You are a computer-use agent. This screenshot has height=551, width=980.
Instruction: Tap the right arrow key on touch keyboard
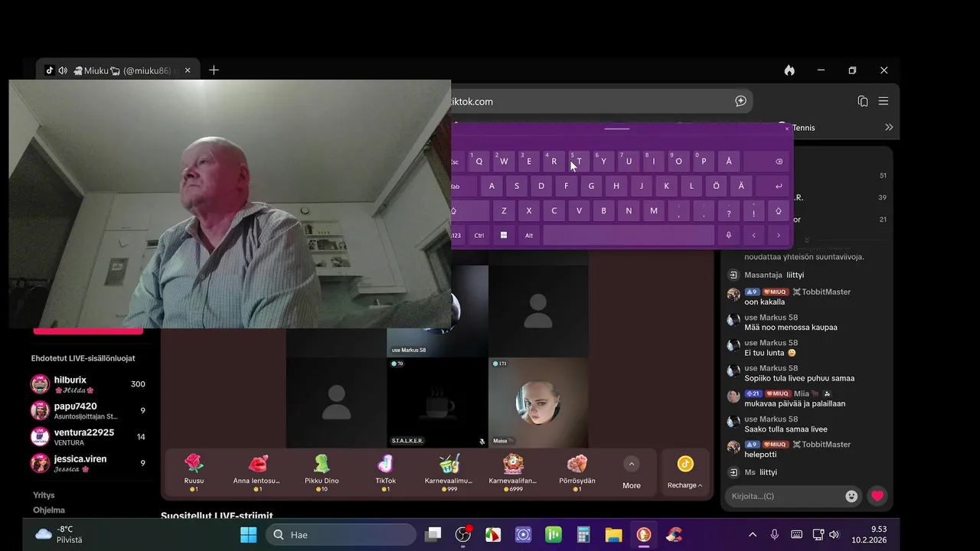tap(779, 235)
